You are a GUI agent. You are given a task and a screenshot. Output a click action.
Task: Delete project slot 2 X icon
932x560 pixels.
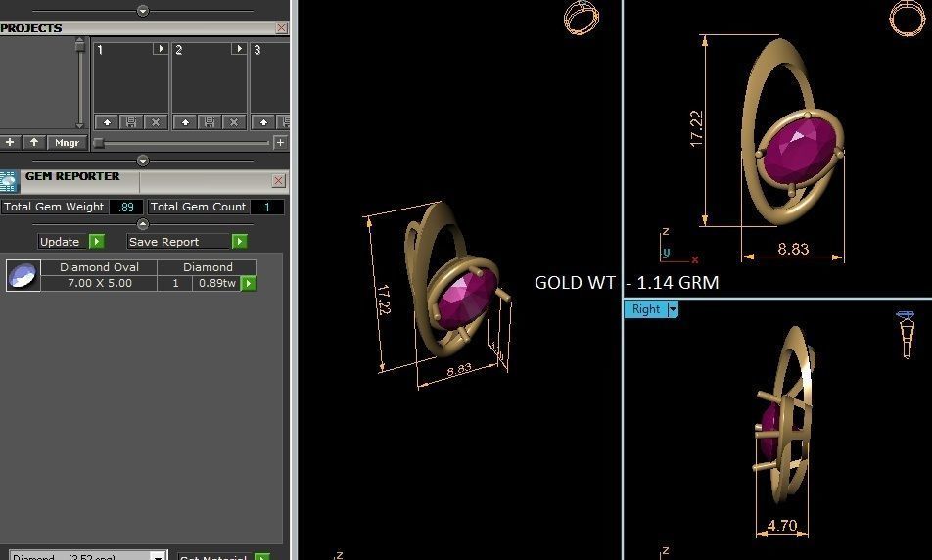[234, 122]
